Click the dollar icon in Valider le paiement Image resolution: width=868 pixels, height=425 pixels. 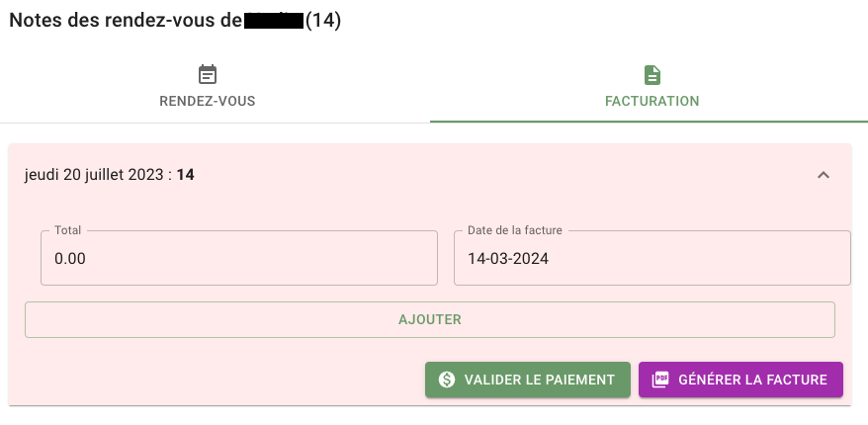coord(447,380)
